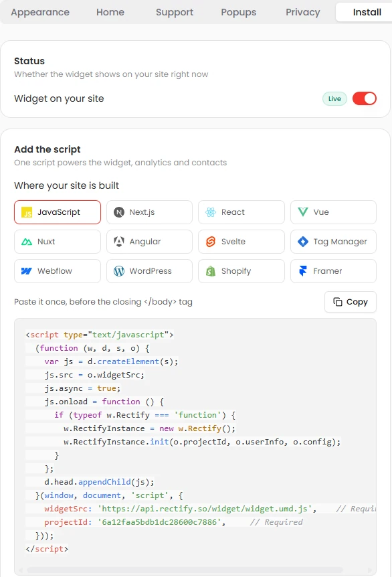Click the widgetSrc URL in the code
The image size is (392, 577).
coord(205,509)
